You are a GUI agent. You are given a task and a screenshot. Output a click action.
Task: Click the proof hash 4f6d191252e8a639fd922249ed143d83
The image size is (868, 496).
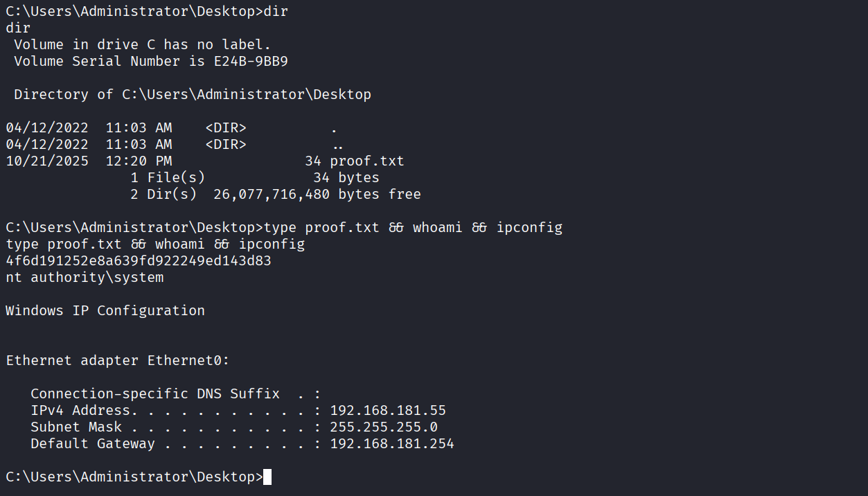coord(139,261)
